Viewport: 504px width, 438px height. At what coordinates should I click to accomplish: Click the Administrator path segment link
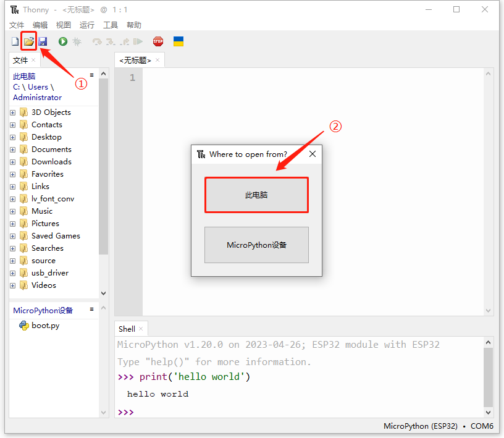coord(37,98)
